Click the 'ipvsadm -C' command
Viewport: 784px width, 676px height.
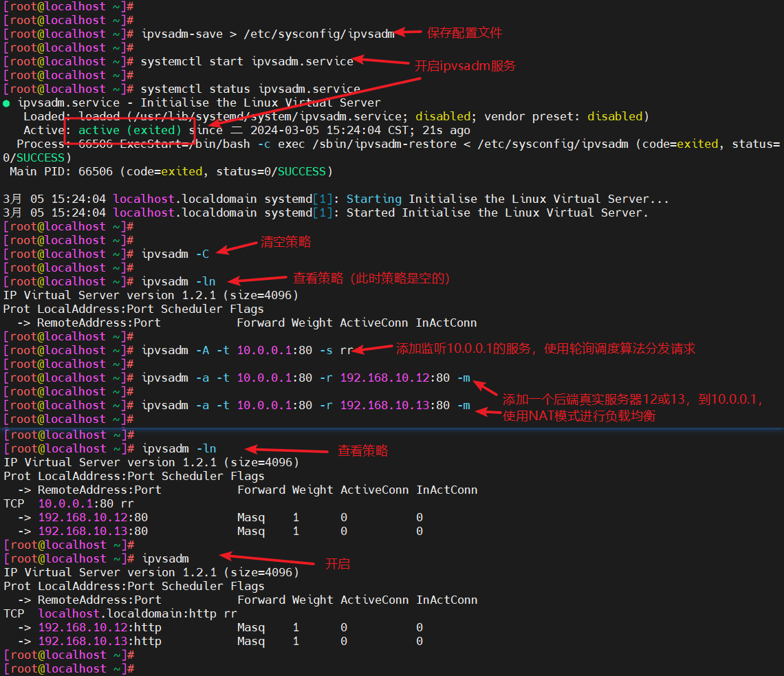click(x=175, y=254)
